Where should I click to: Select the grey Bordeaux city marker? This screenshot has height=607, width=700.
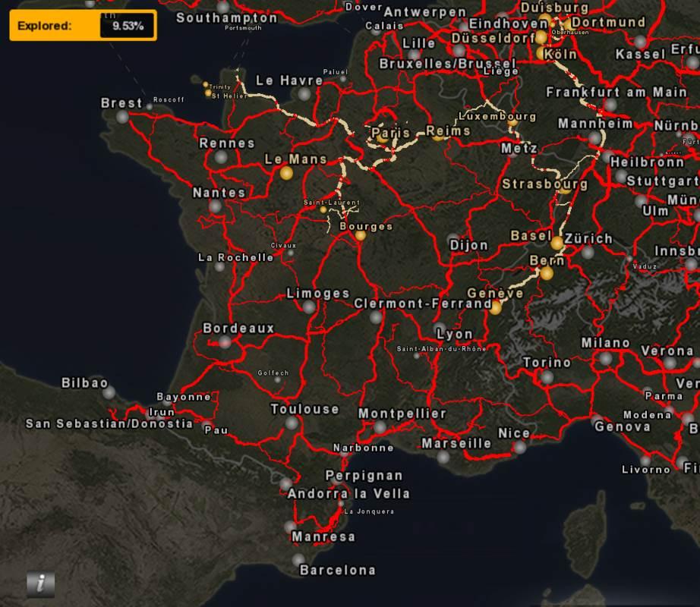tap(225, 342)
